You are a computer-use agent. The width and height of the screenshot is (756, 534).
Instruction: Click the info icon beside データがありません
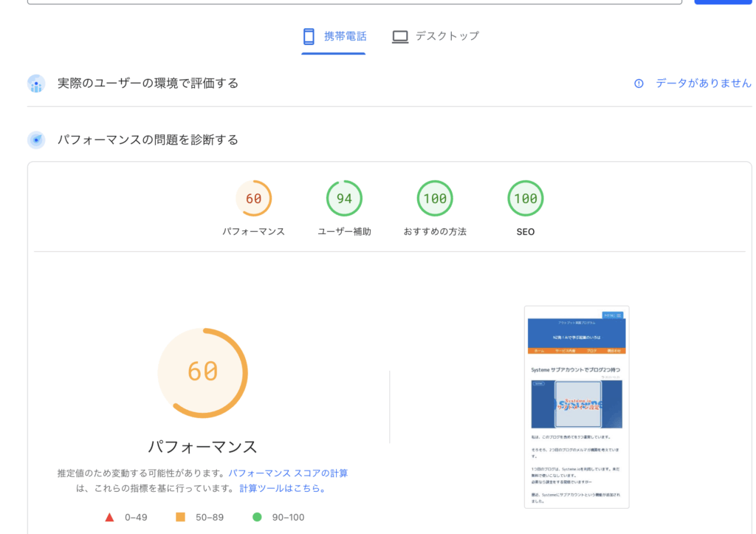tap(639, 83)
